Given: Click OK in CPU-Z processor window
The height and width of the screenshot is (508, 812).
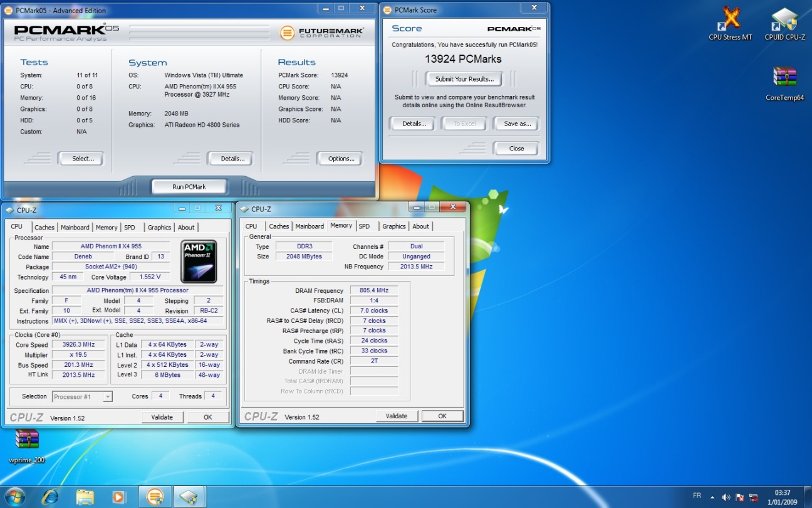Looking at the screenshot, I should tap(208, 417).
